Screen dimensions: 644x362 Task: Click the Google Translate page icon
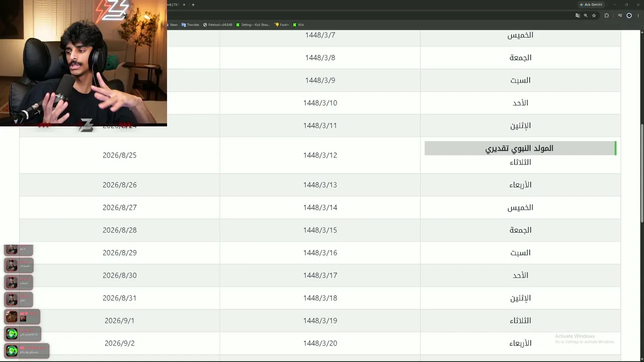click(578, 16)
